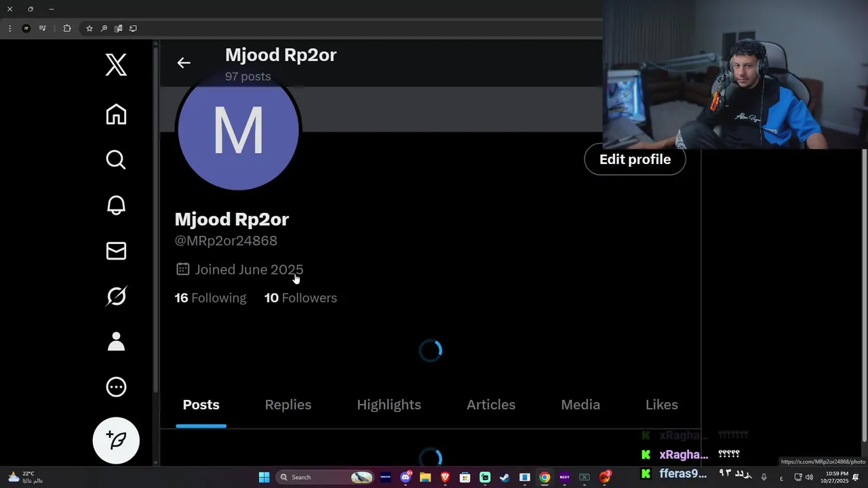This screenshot has width=868, height=488.
Task: Click the @MRp2or24868 handle text
Action: tap(226, 241)
